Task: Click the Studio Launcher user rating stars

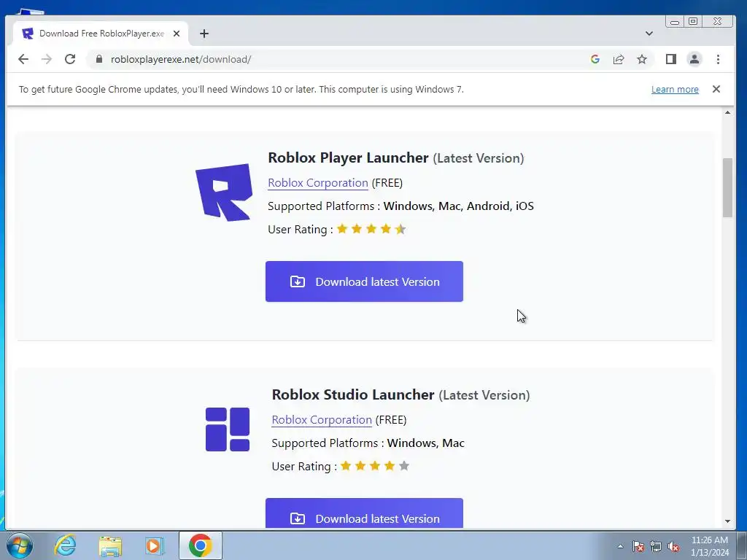Action: point(375,466)
